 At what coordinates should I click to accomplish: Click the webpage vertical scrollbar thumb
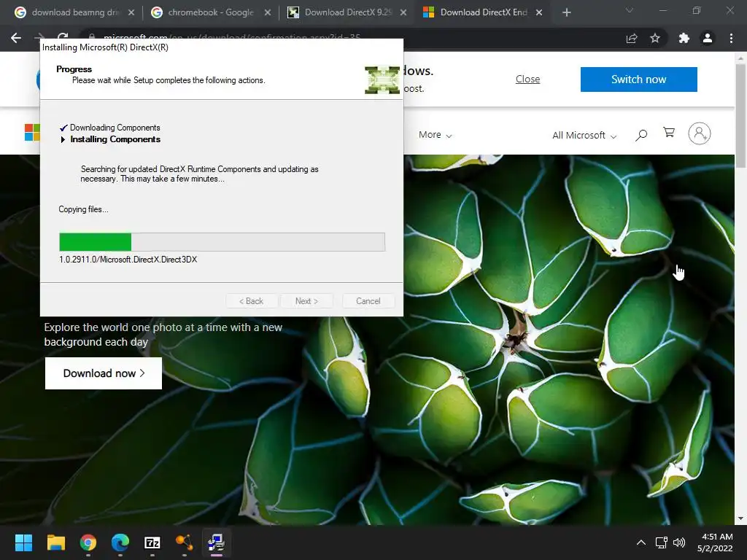pyautogui.click(x=740, y=116)
